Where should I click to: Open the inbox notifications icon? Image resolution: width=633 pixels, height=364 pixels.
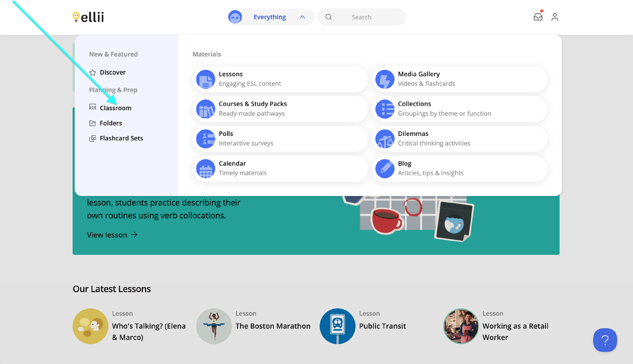tap(538, 17)
